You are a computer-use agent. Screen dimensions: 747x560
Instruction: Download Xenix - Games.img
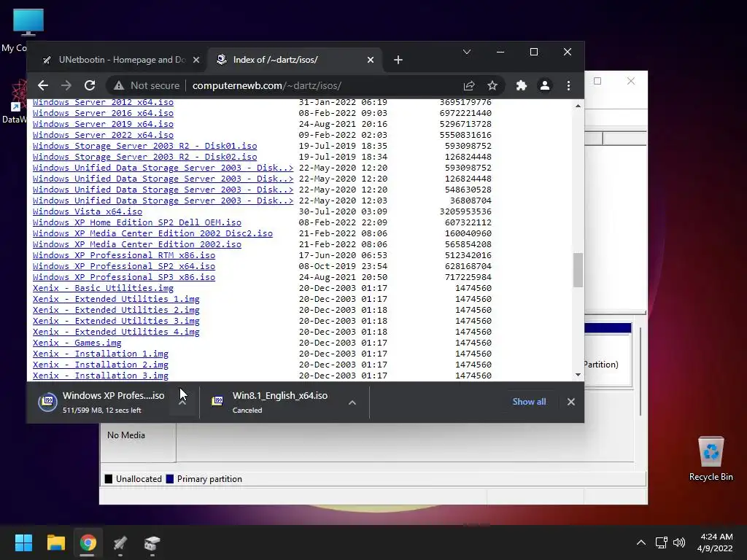[x=77, y=343]
